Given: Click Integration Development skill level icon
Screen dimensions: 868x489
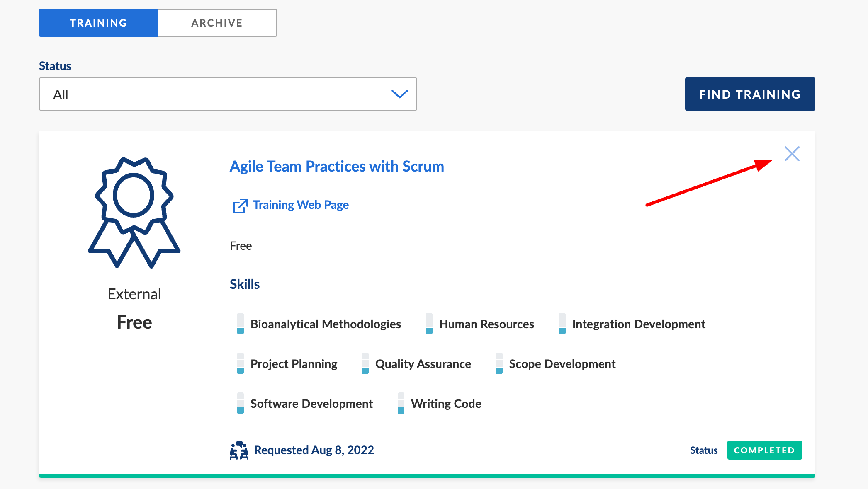Looking at the screenshot, I should 562,324.
